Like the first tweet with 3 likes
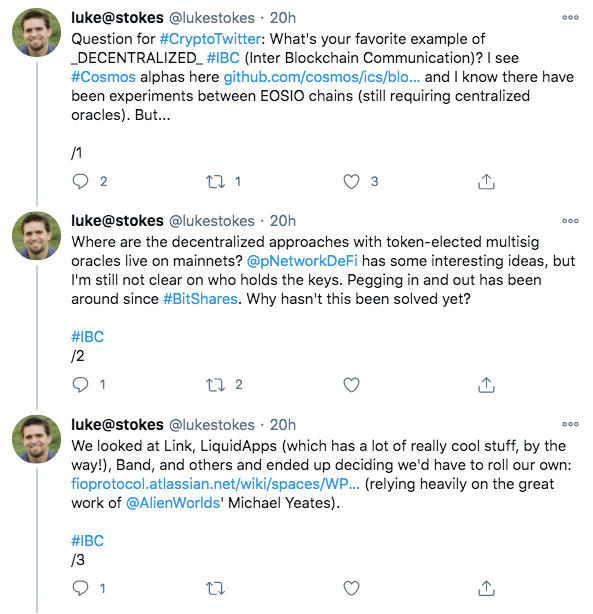 pyautogui.click(x=351, y=181)
